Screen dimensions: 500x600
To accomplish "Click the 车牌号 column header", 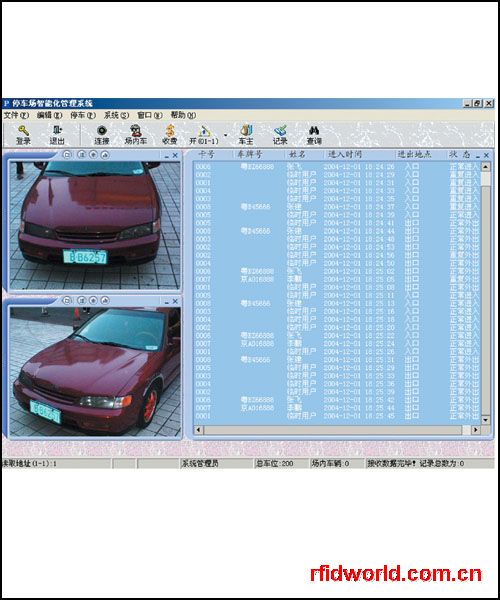I will point(249,154).
